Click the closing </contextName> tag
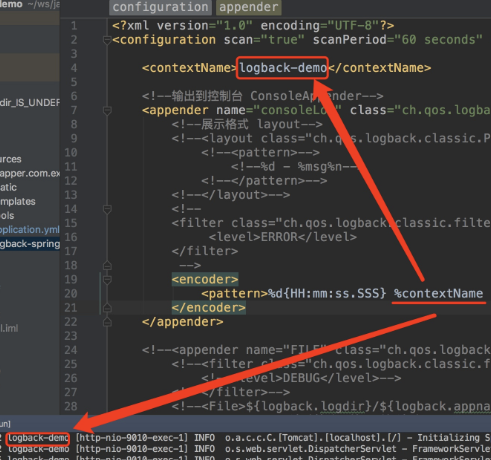 point(380,68)
